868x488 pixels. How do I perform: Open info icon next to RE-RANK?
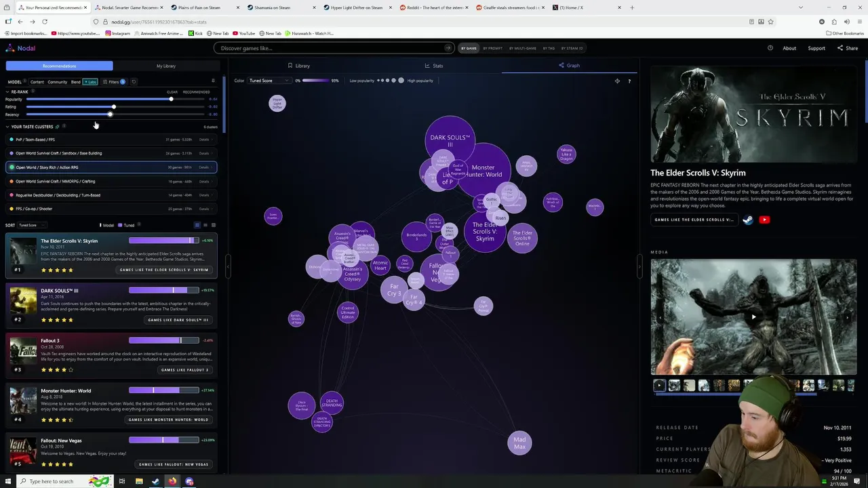[33, 91]
